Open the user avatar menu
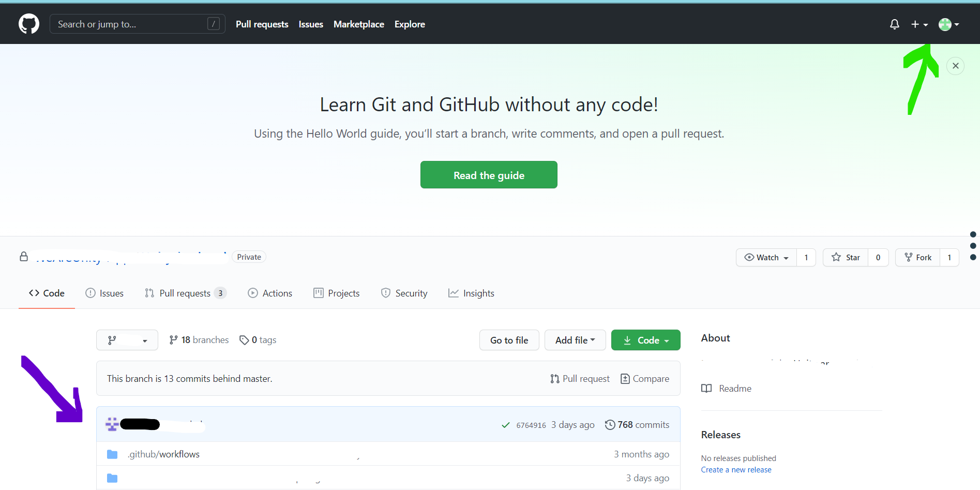This screenshot has width=980, height=490. 949,24
